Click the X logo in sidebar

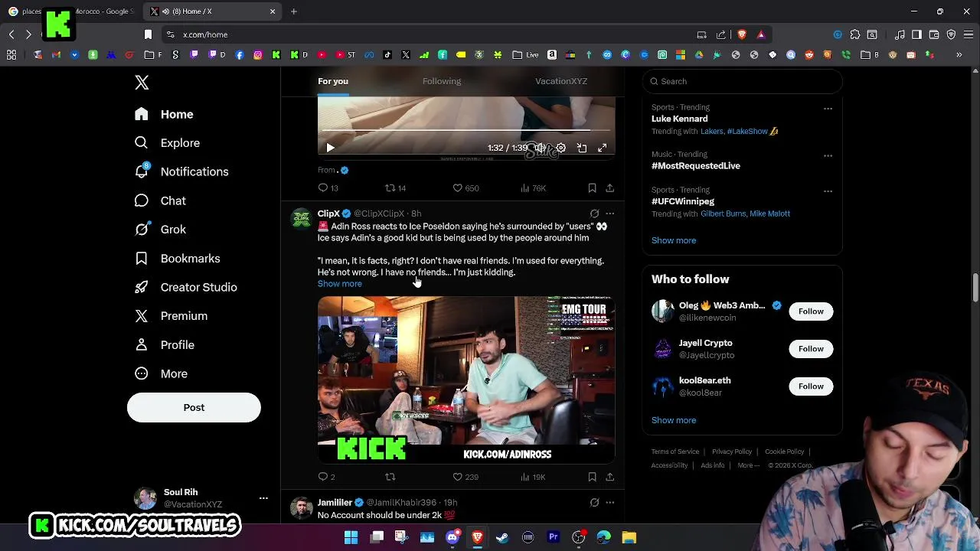point(142,83)
